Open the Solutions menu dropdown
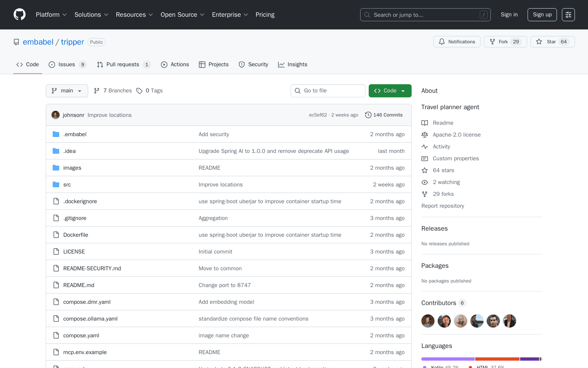Viewport: 588px width, 368px height. point(91,14)
